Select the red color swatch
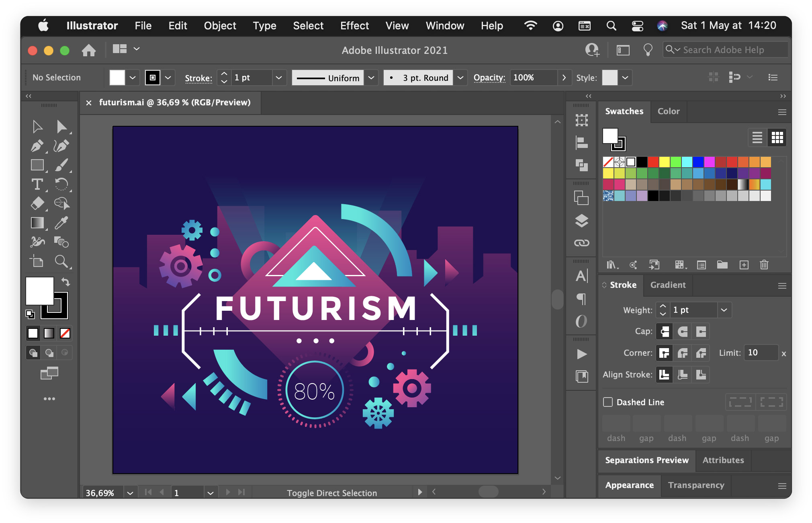Viewport: 812px width, 523px height. 653,162
